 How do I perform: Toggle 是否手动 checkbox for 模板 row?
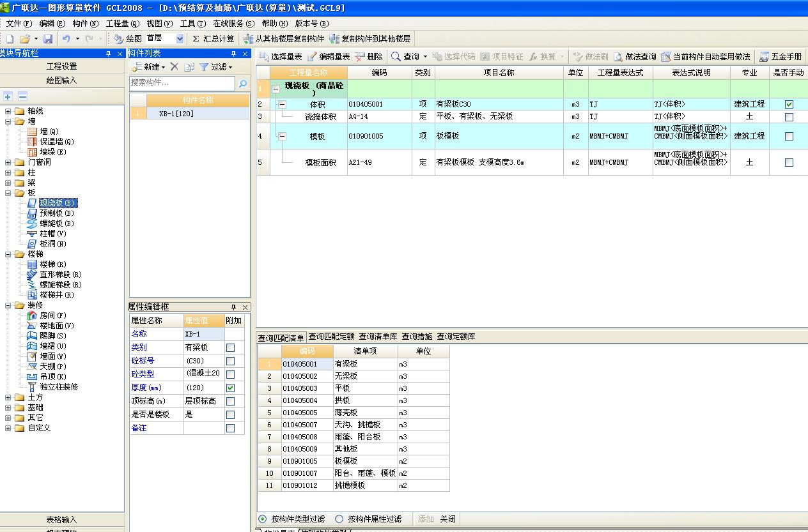click(x=789, y=136)
